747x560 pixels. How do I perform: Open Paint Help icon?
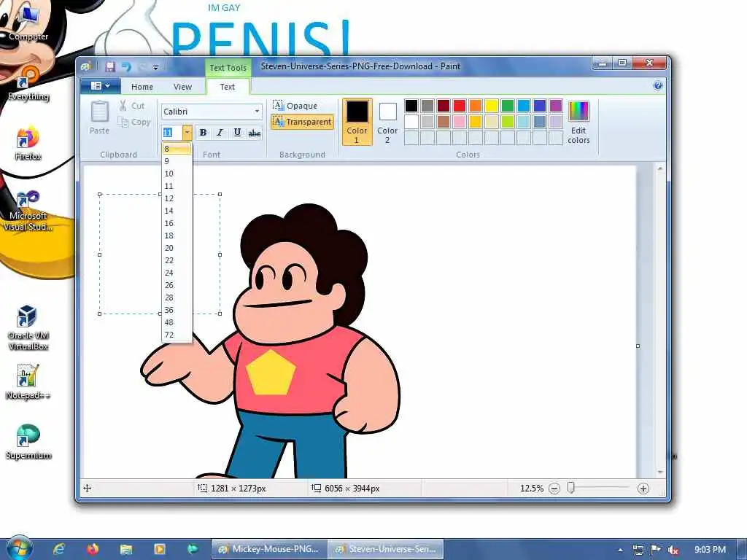(x=658, y=86)
